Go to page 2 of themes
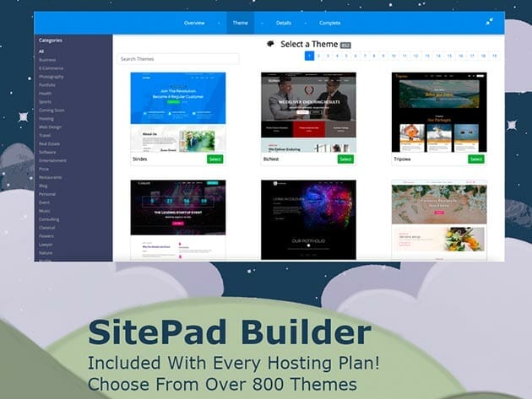The height and width of the screenshot is (399, 532). click(319, 56)
